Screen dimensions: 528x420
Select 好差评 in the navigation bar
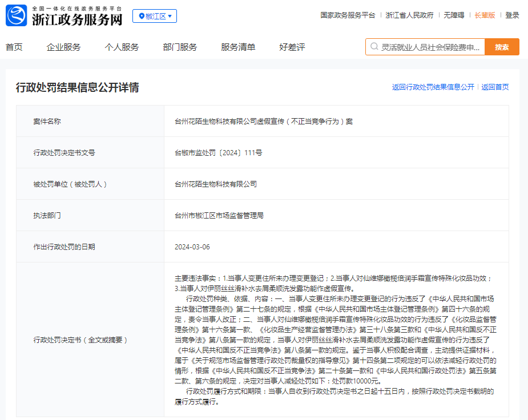(x=292, y=47)
